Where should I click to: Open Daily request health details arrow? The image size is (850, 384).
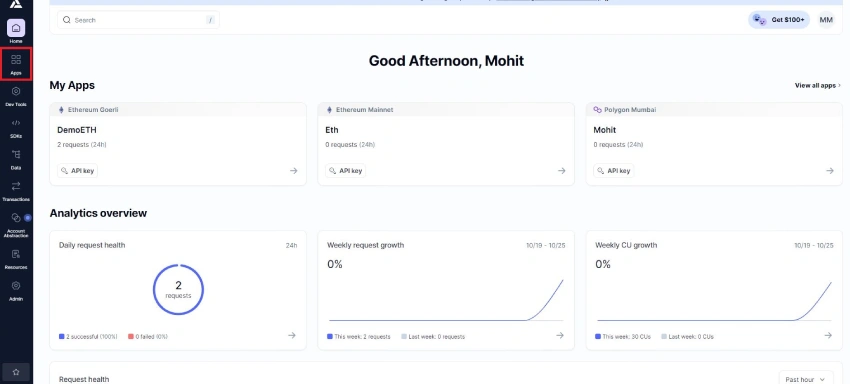[x=292, y=336]
